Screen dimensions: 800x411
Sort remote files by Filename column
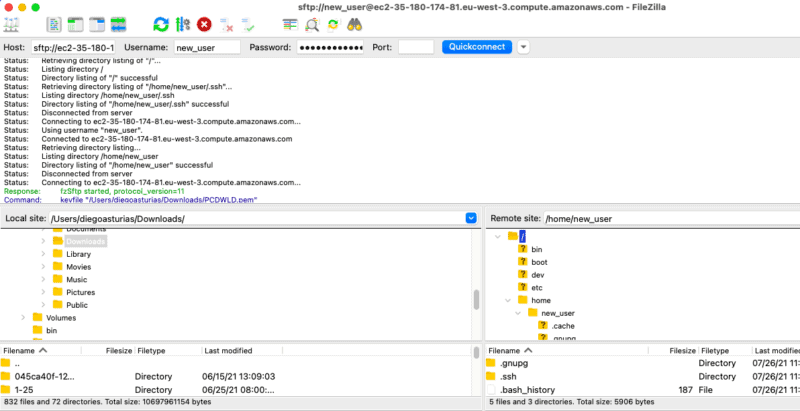pyautogui.click(x=567, y=351)
